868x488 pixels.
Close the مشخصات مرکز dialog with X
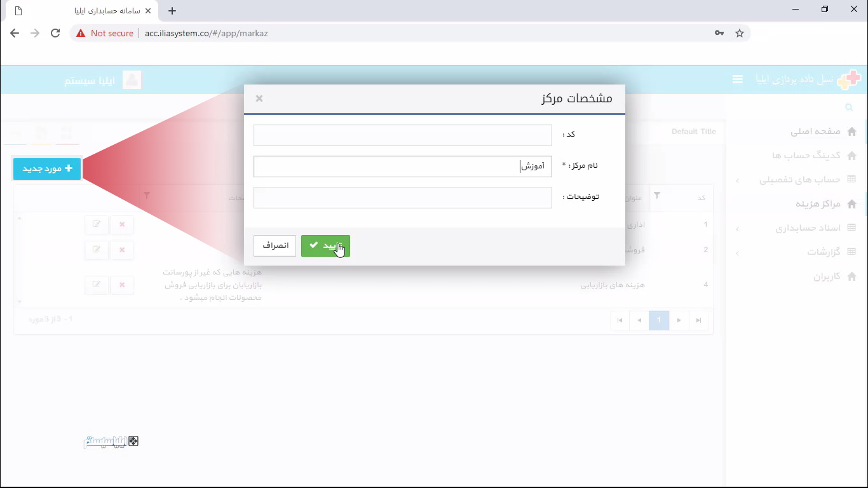259,98
